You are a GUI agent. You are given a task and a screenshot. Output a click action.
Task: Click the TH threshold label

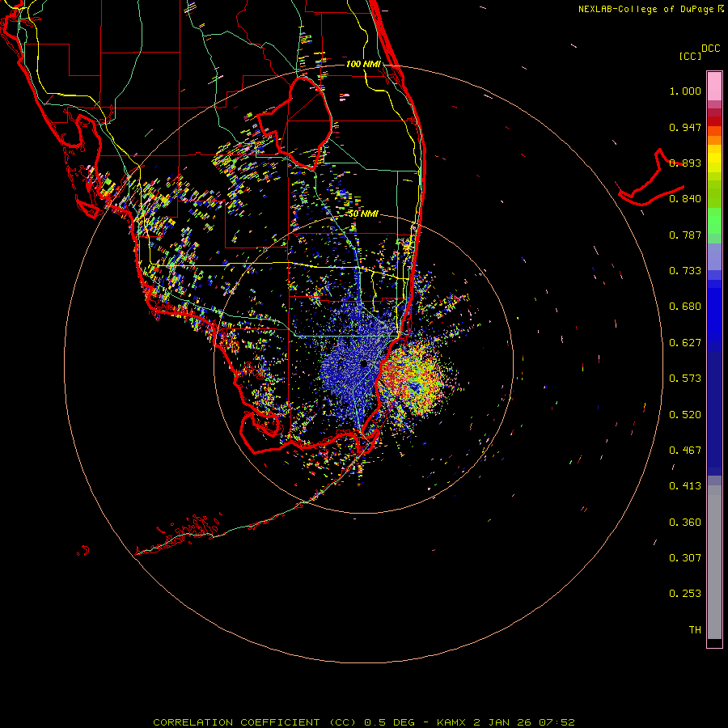(695, 630)
